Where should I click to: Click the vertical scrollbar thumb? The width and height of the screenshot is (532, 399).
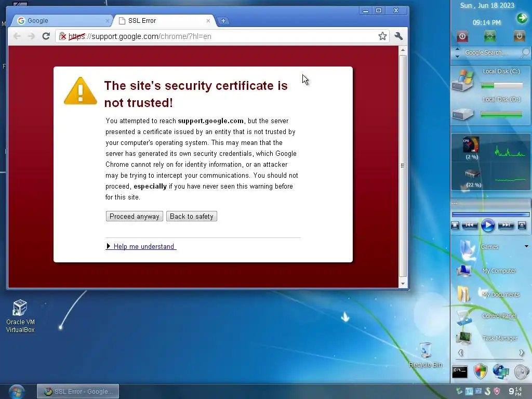coord(403,166)
